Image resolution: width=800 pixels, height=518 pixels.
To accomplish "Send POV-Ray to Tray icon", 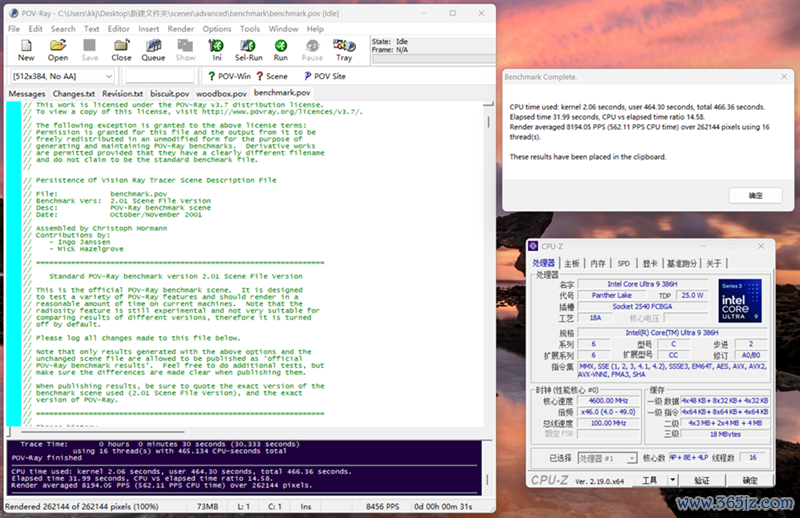I will click(344, 50).
